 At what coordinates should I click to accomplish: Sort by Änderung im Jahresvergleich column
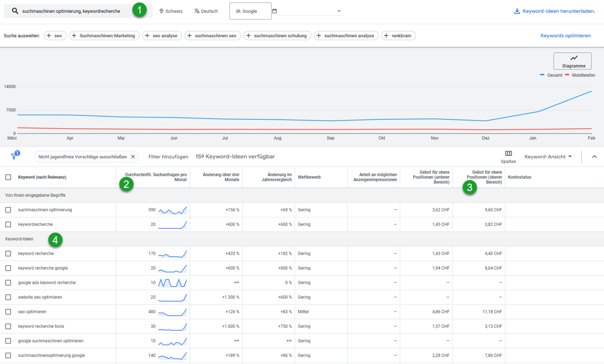click(276, 177)
